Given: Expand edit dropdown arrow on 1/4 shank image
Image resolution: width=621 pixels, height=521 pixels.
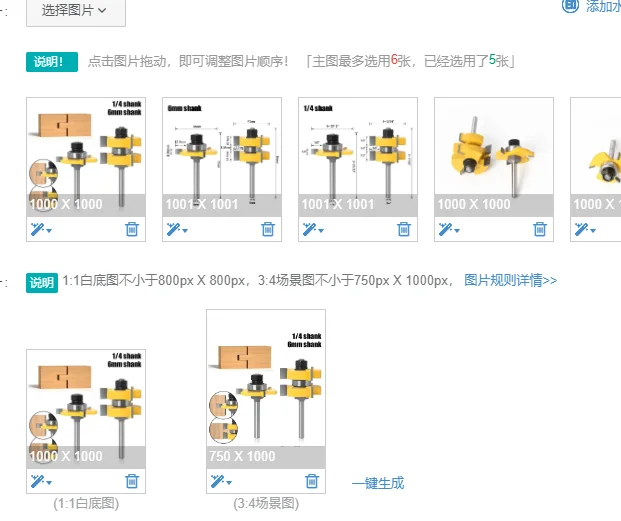Looking at the screenshot, I should pos(321,230).
